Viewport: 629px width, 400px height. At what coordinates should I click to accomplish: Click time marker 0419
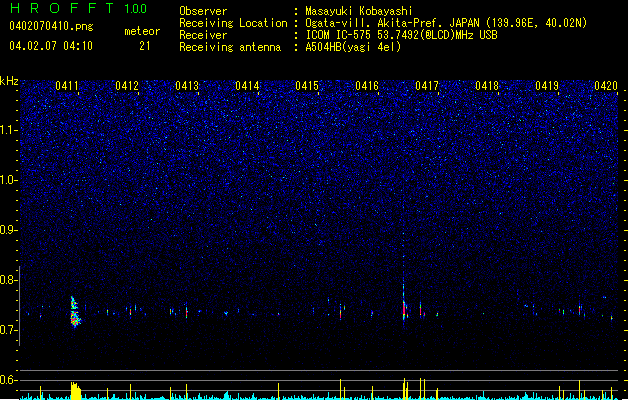pos(547,86)
